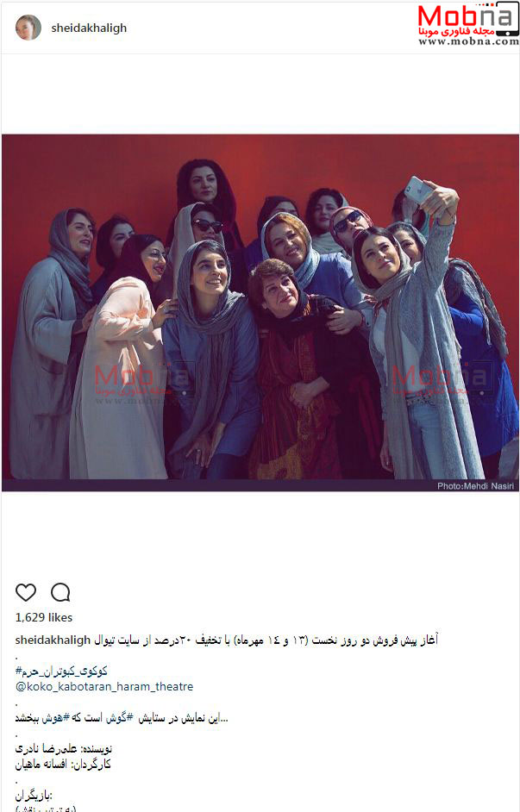Open comments via speech bubble icon
Image resolution: width=520 pixels, height=812 pixels.
point(60,592)
